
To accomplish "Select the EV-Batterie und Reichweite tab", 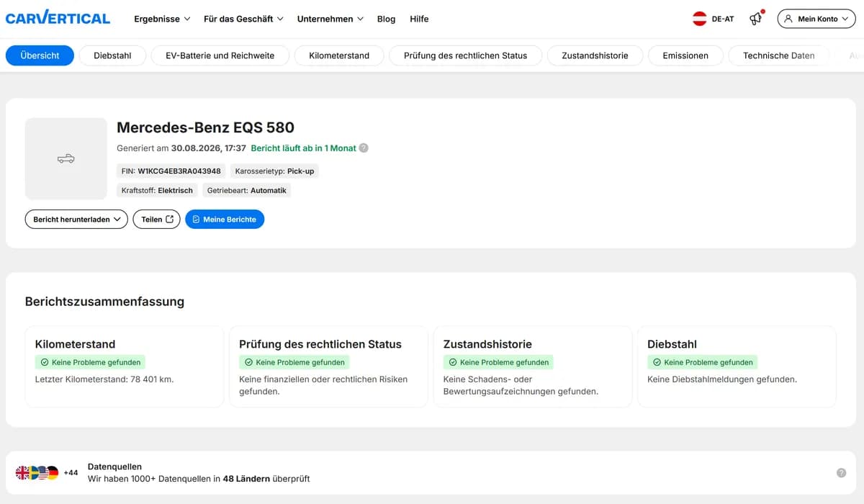I will (220, 55).
